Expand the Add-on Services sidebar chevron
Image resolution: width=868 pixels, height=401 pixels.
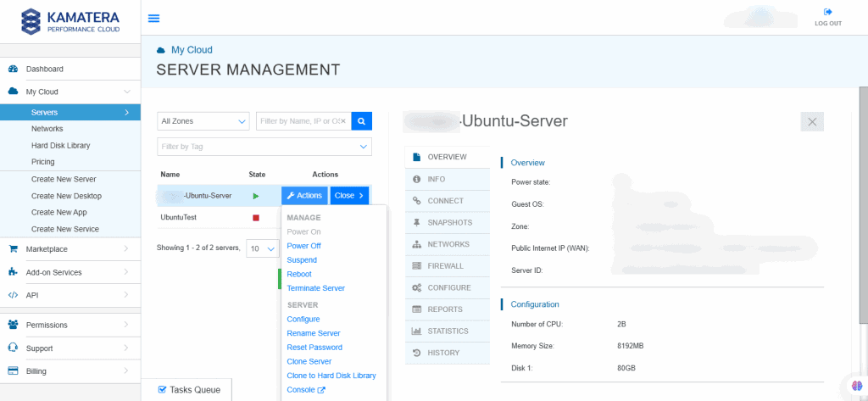coord(127,272)
